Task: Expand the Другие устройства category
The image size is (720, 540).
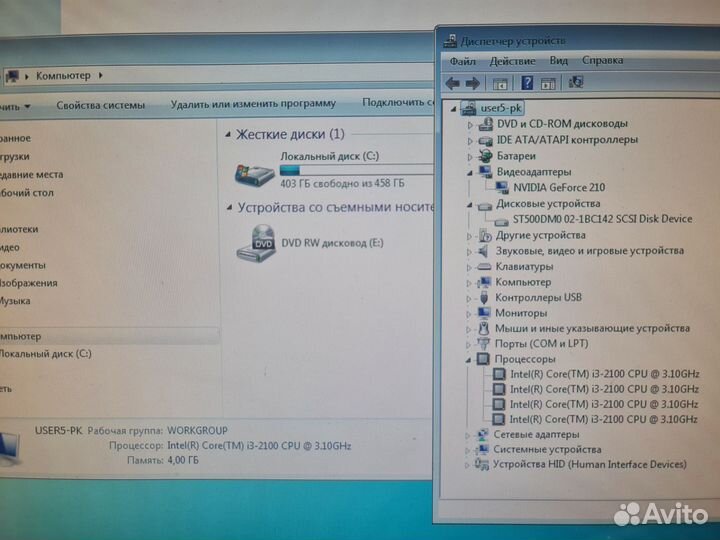Action: [x=469, y=236]
